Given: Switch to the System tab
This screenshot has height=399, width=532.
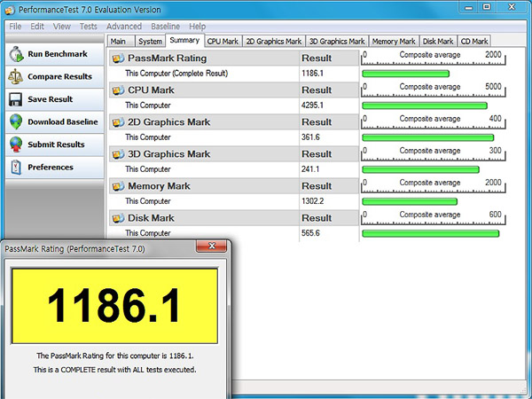Looking at the screenshot, I should [x=150, y=41].
